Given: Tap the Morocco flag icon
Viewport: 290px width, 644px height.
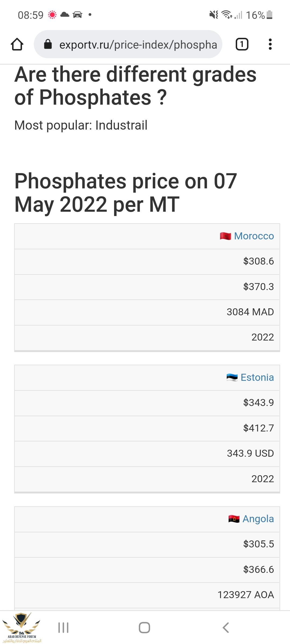Looking at the screenshot, I should 225,236.
